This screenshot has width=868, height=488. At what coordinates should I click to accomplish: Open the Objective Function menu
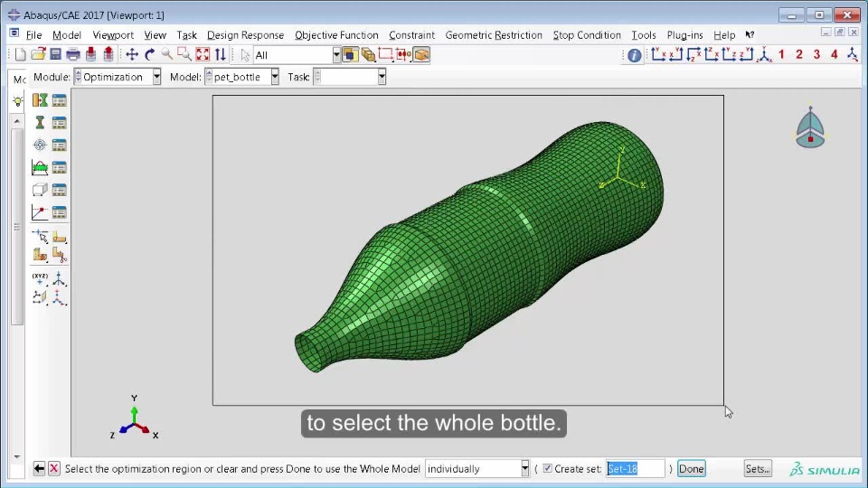click(x=336, y=35)
